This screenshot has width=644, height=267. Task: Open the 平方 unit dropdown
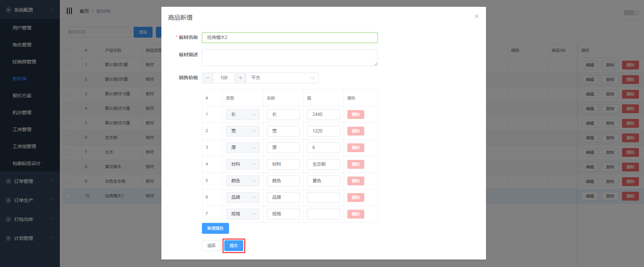tap(282, 78)
